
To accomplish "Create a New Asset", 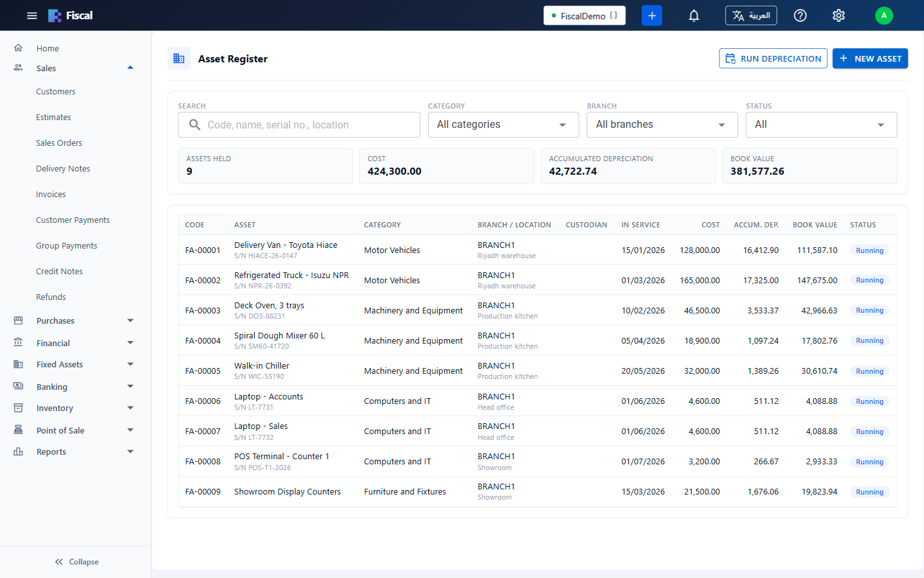I will point(870,58).
